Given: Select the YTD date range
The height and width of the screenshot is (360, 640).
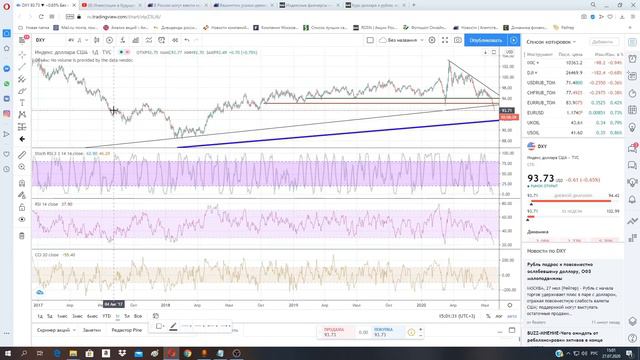Looking at the screenshot, I should point(107,316).
